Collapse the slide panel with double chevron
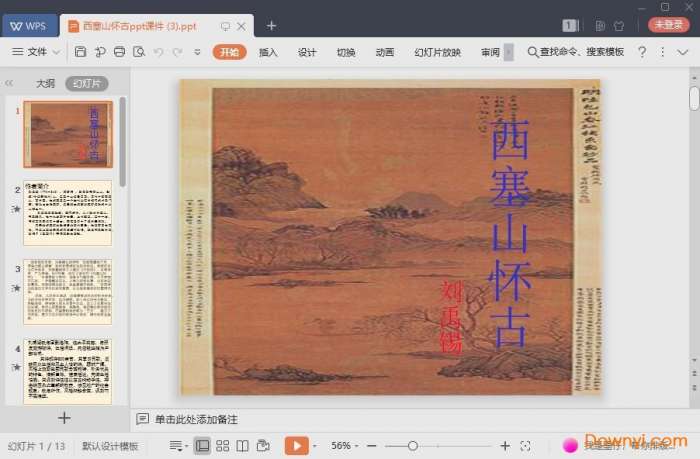The width and height of the screenshot is (700, 459). pos(9,83)
